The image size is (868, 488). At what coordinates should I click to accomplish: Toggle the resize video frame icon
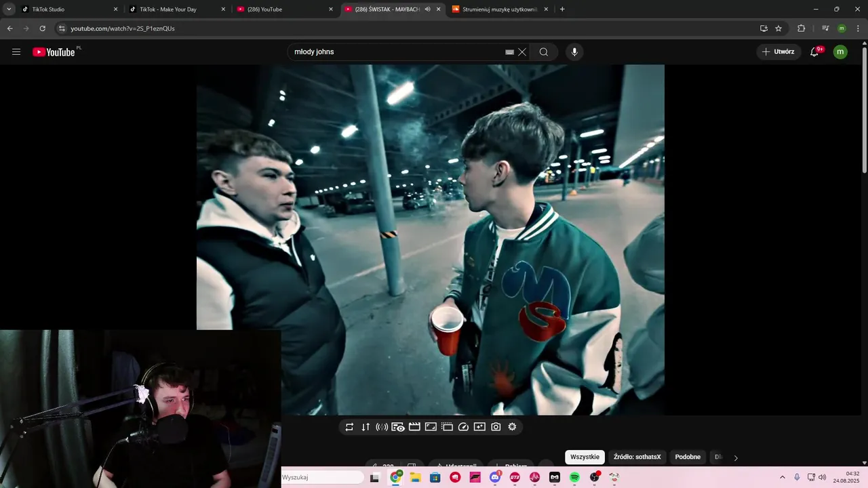[x=431, y=427]
